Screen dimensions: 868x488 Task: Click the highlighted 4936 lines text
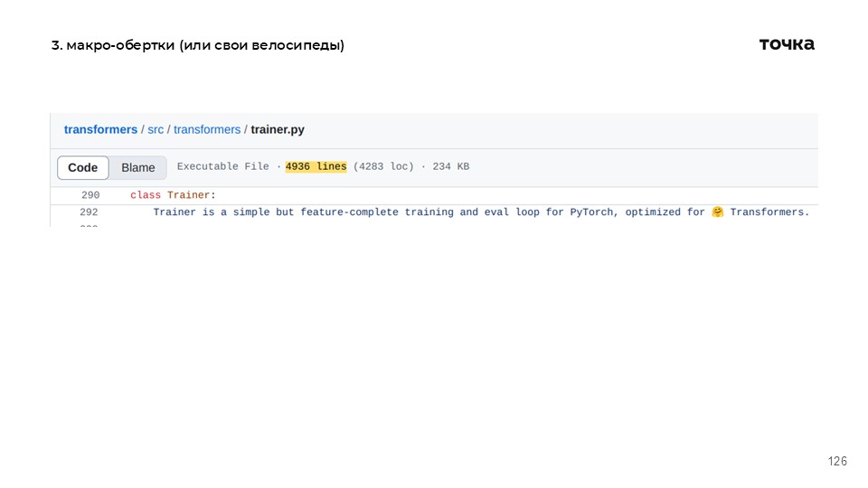(x=316, y=166)
